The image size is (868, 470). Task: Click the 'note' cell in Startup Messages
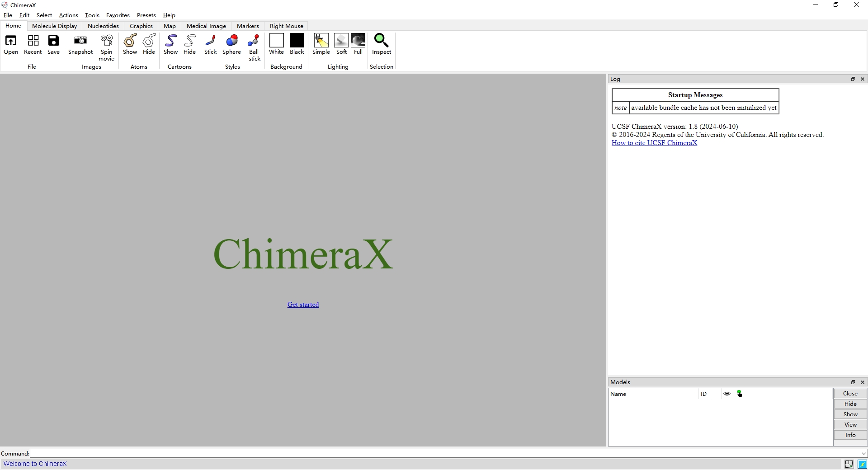tap(621, 108)
